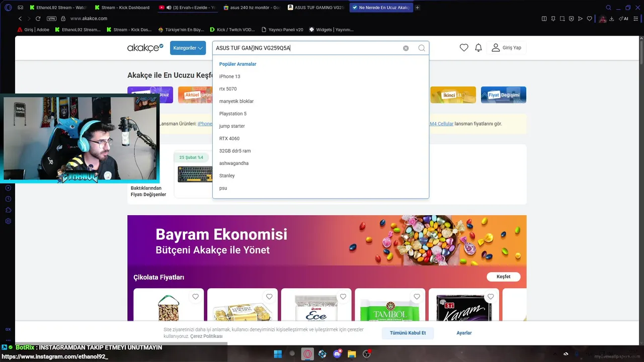Go back to previous page
This screenshot has height=362, width=644.
point(20,19)
